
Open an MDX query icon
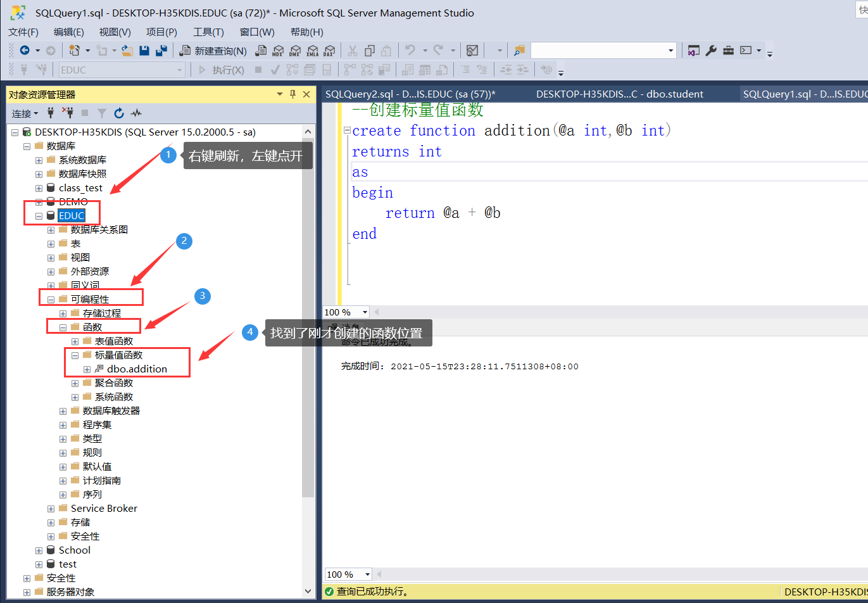point(278,51)
